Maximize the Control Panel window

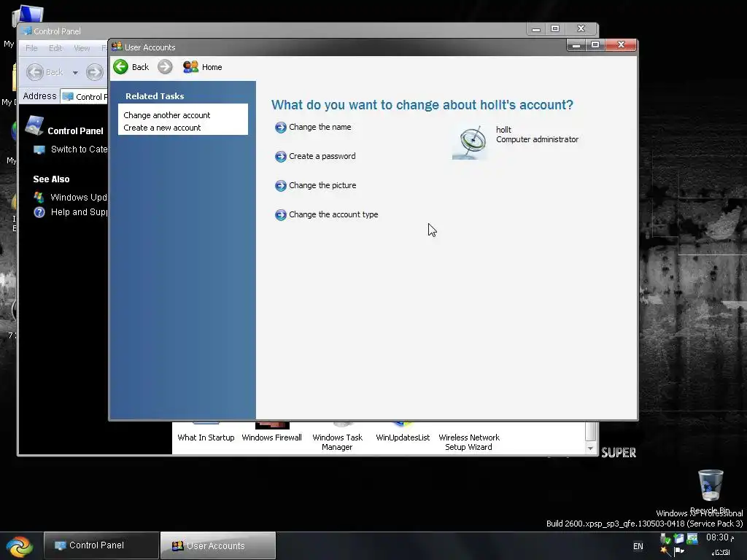[555, 29]
